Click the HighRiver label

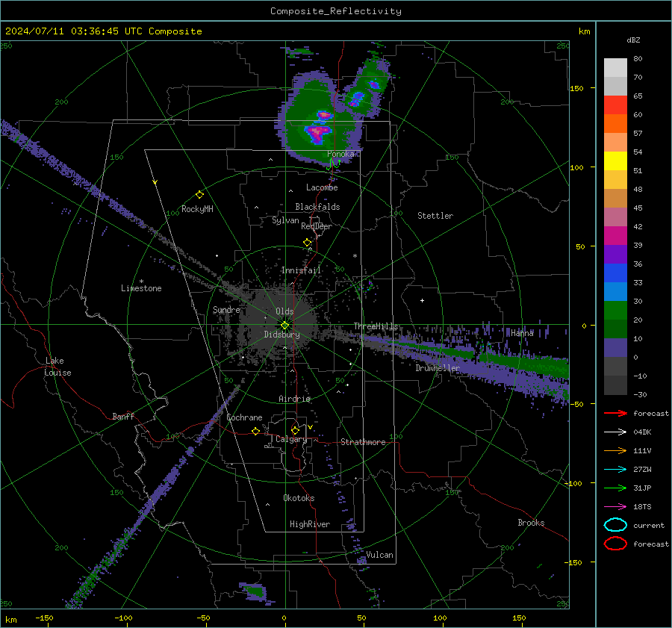click(309, 524)
